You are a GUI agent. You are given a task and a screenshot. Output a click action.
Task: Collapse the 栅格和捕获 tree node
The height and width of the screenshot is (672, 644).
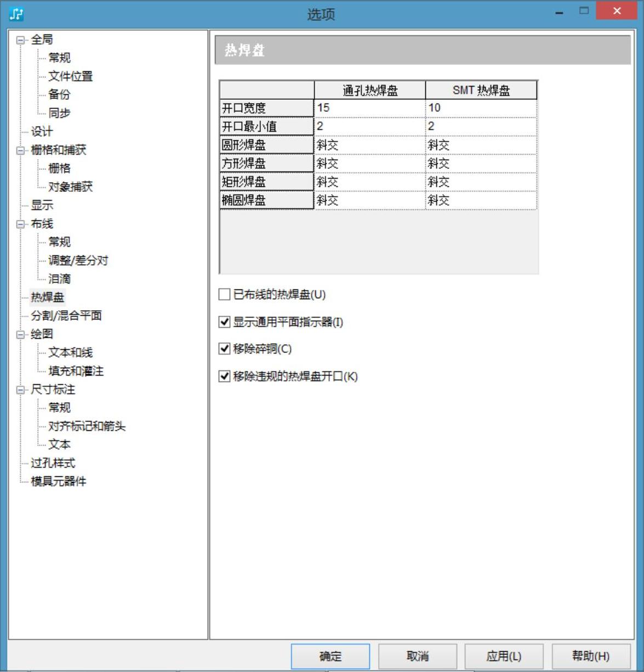coord(21,150)
